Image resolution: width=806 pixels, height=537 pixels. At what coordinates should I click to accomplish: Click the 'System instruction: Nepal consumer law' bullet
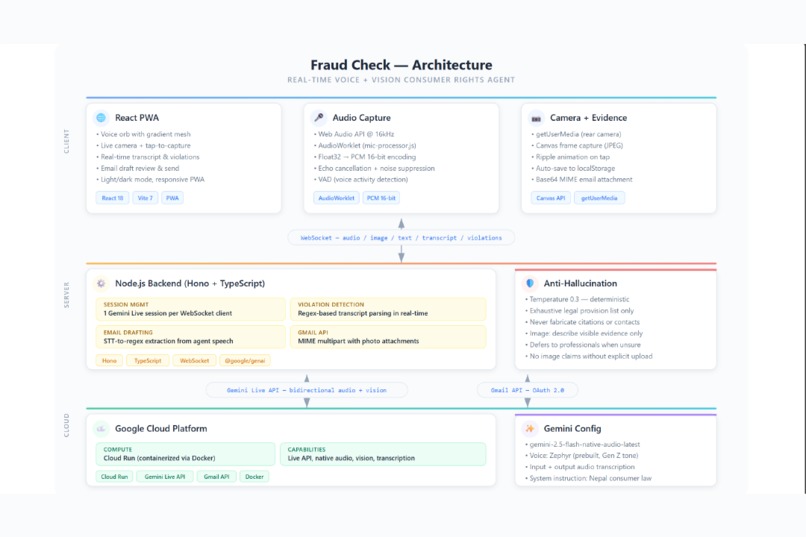coord(588,478)
